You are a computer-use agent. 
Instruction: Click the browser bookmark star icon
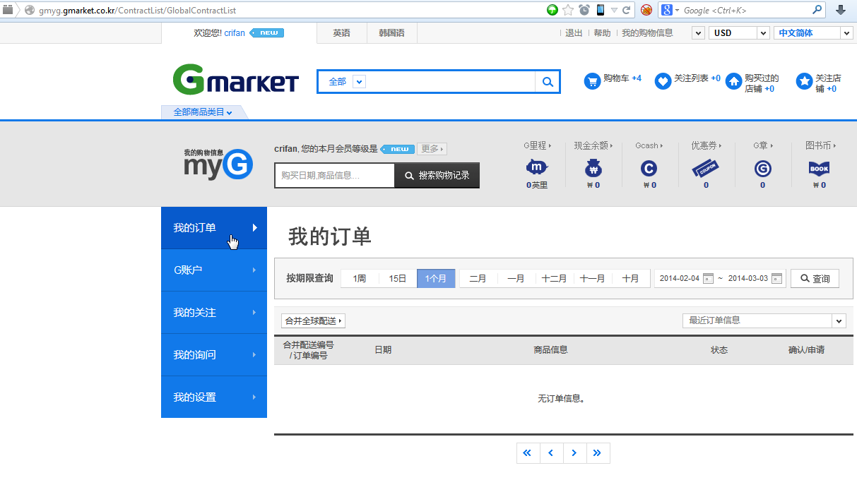[x=568, y=10]
